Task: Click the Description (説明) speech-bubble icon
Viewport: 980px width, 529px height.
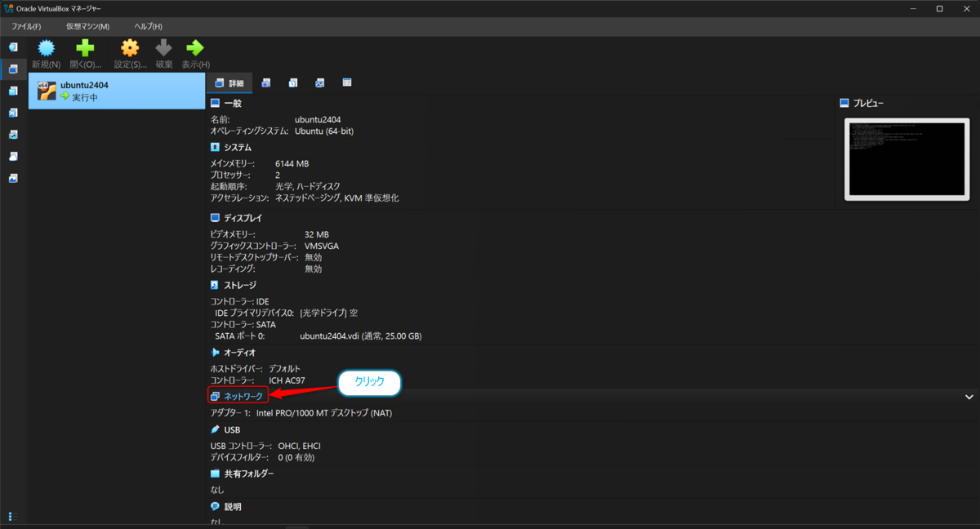Action: click(215, 507)
